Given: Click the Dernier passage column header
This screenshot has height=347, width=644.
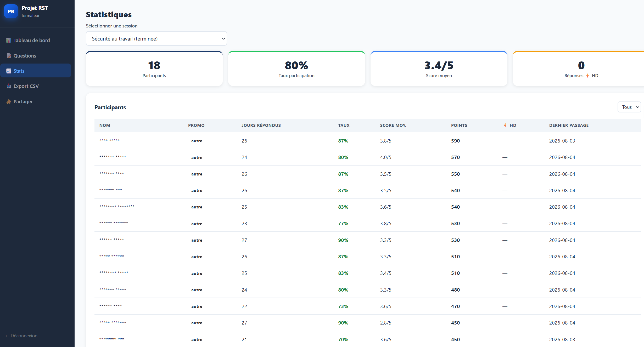Looking at the screenshot, I should point(569,126).
